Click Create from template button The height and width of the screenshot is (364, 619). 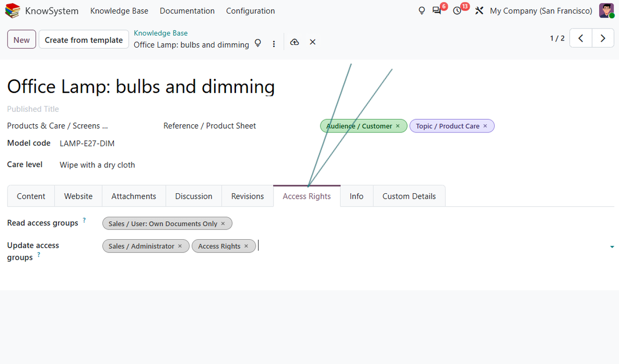tap(84, 39)
